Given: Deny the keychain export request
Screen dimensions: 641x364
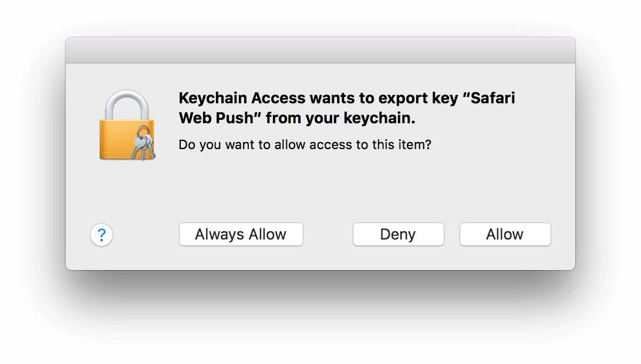Looking at the screenshot, I should [398, 234].
